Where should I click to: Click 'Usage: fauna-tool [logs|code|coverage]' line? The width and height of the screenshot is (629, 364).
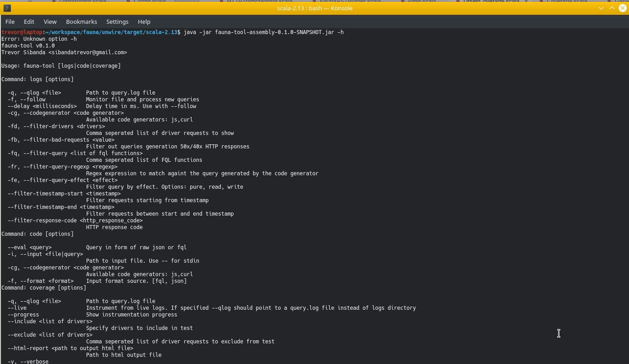pyautogui.click(x=61, y=66)
